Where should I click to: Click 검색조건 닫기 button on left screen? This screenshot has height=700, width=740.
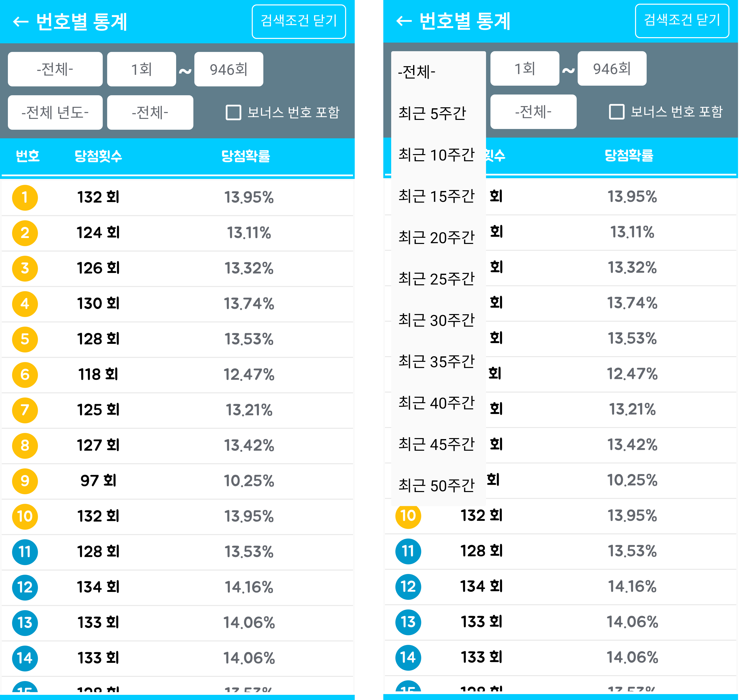[299, 22]
